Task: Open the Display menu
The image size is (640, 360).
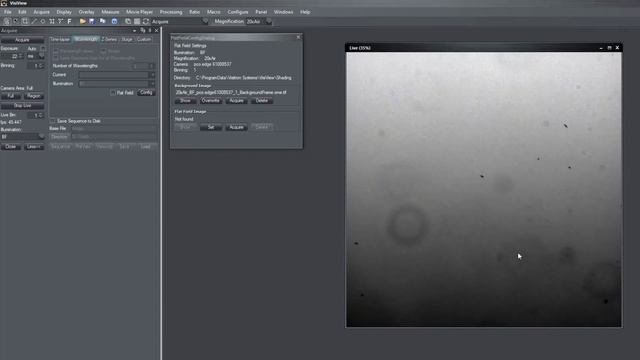Action: [64, 12]
